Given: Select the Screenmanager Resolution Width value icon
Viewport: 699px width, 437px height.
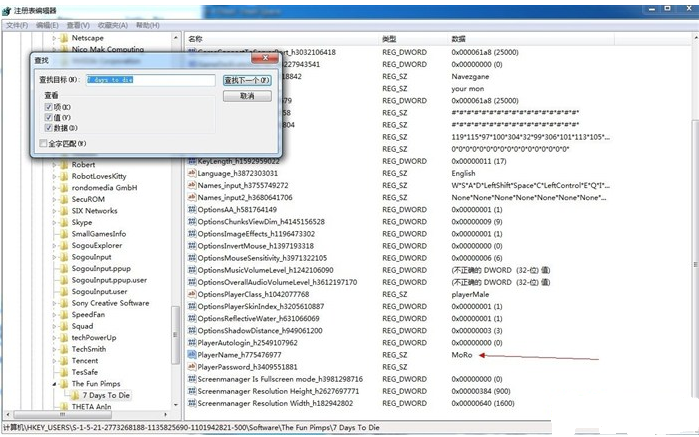Looking at the screenshot, I should coord(191,403).
